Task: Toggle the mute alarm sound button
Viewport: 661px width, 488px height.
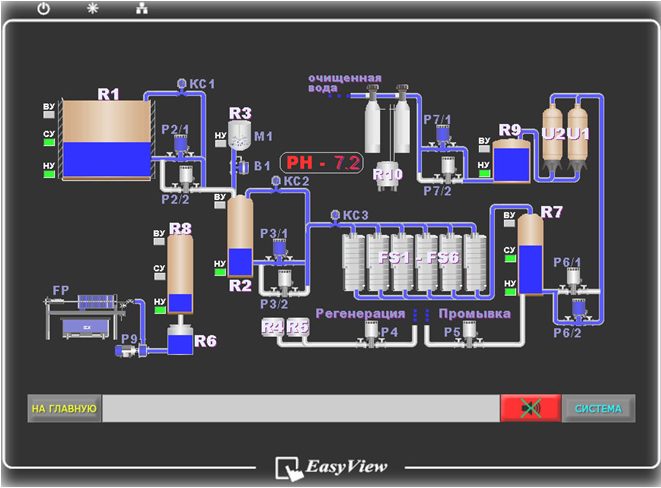Action: (530, 408)
